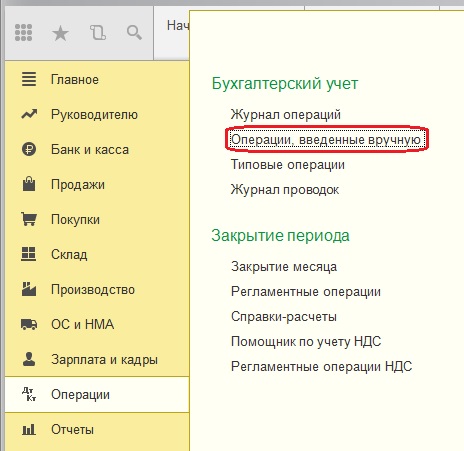The image size is (464, 451).
Task: Open the History scroll icon
Action: pyautogui.click(x=98, y=33)
